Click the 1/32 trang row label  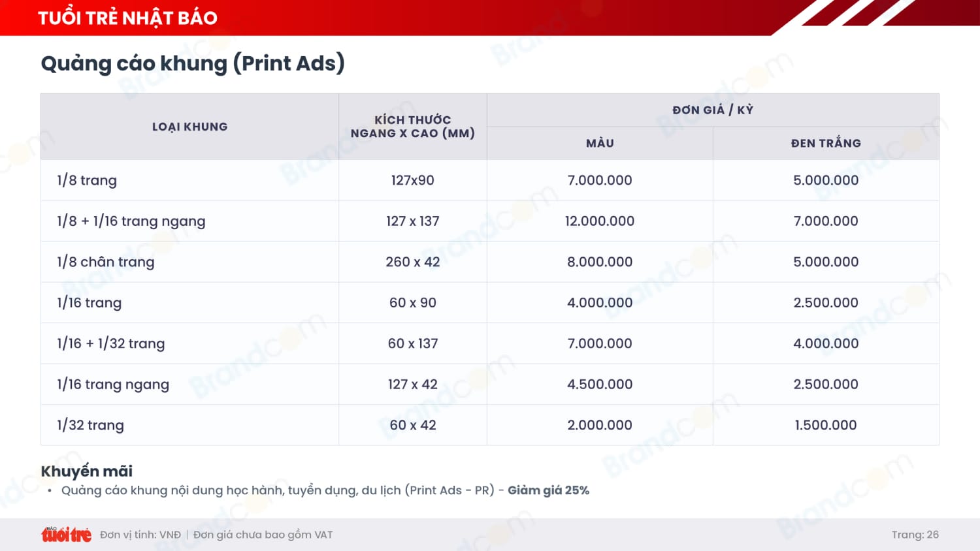tap(90, 425)
